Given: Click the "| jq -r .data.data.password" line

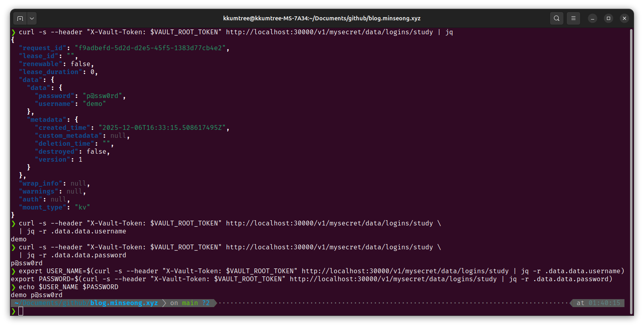Looking at the screenshot, I should (x=73, y=255).
